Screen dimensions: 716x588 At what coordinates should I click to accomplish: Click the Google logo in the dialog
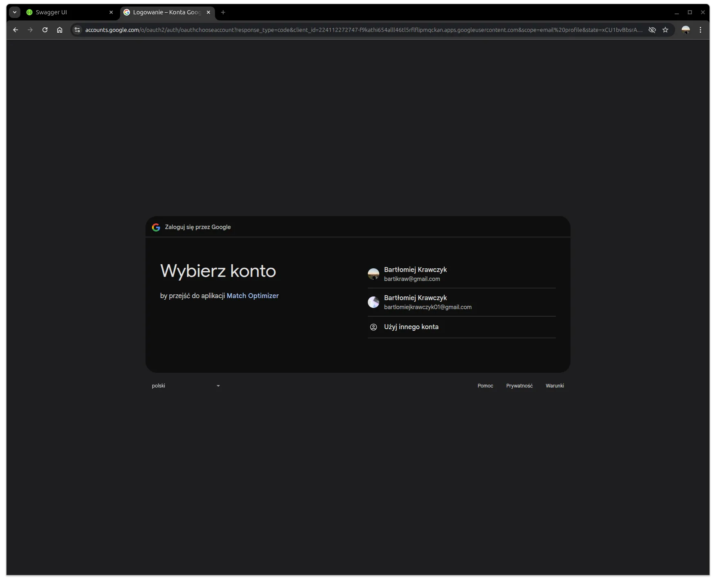click(x=156, y=227)
